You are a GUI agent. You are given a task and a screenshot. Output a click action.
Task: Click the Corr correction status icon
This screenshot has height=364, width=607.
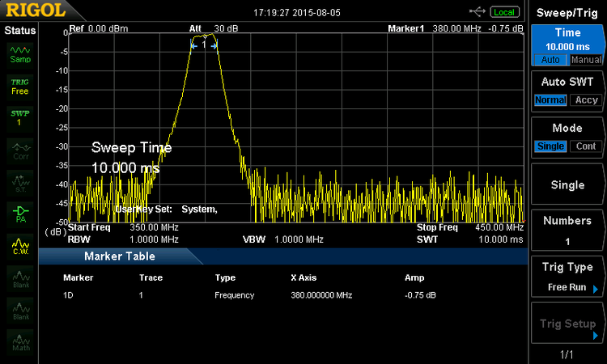[20, 150]
